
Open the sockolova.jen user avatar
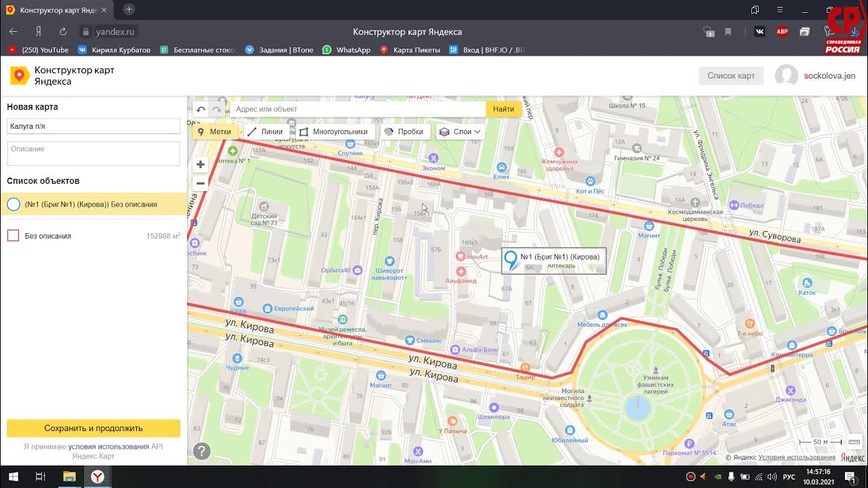point(787,76)
